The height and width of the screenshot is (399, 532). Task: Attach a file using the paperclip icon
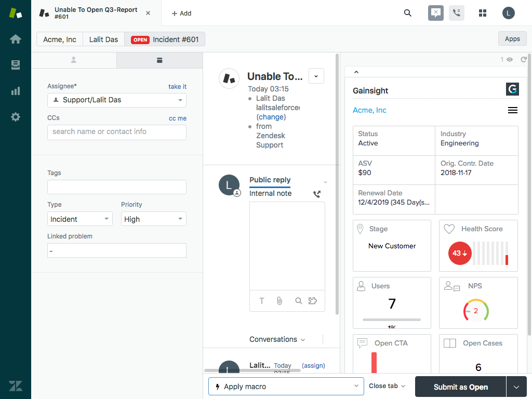(x=280, y=301)
